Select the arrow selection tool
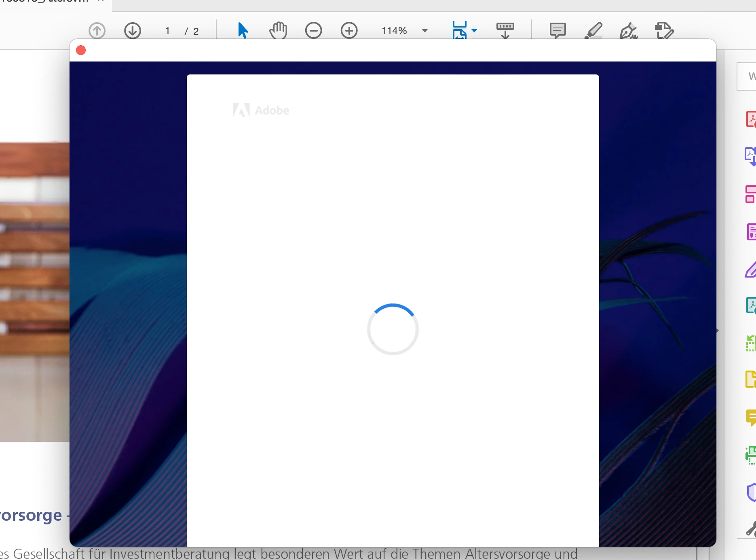The height and width of the screenshot is (560, 756). (x=243, y=30)
